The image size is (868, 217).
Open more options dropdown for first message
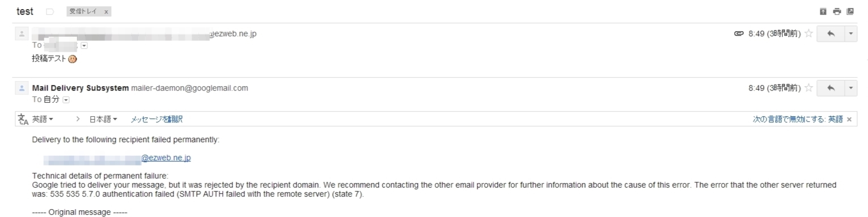[849, 35]
